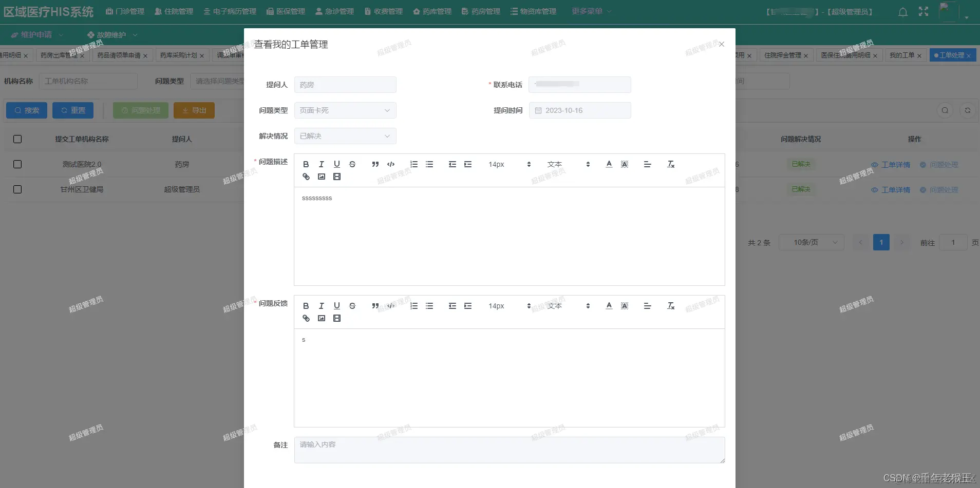Open the 解决情况 dropdown showing 已解决
This screenshot has width=980, height=488.
pyautogui.click(x=345, y=136)
